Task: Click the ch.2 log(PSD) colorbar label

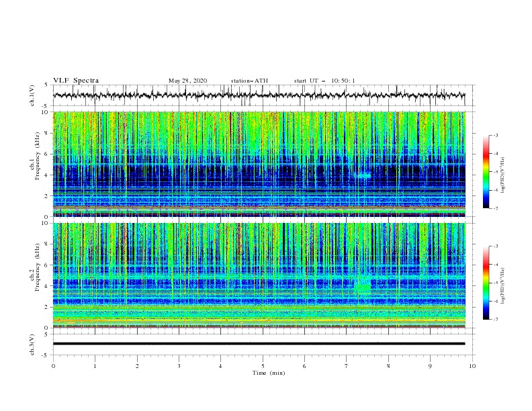Action: pos(503,285)
